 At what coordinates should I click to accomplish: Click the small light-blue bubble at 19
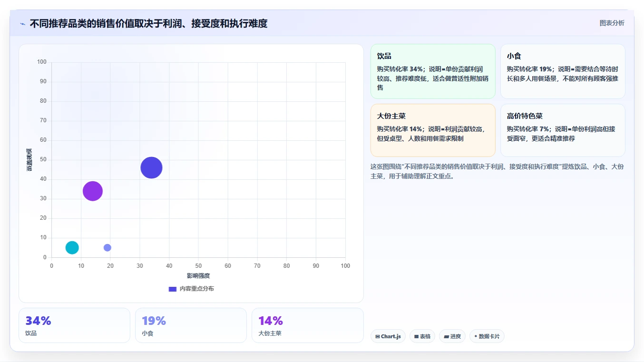tap(107, 247)
